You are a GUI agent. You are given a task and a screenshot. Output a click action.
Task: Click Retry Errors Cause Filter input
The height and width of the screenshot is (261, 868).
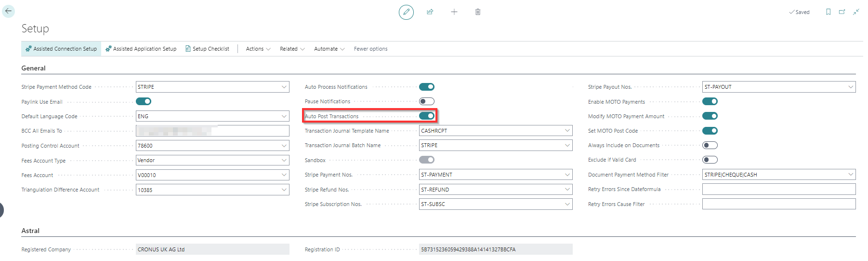click(778, 204)
